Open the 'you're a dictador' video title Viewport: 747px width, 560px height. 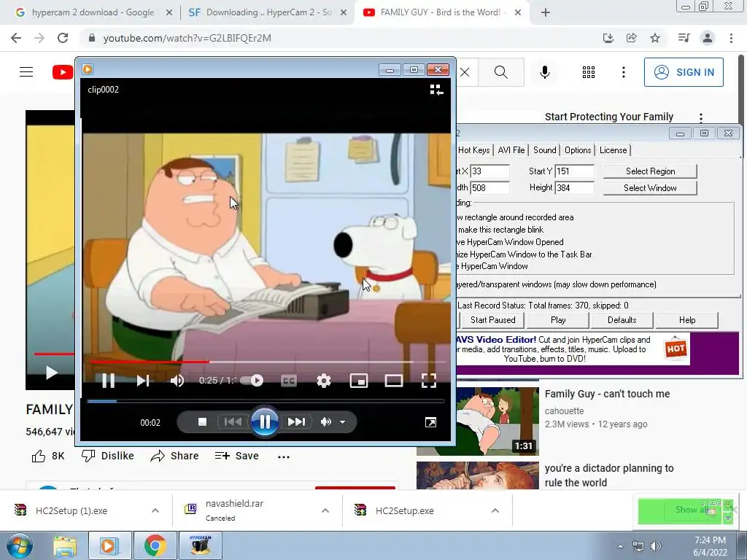click(x=609, y=475)
